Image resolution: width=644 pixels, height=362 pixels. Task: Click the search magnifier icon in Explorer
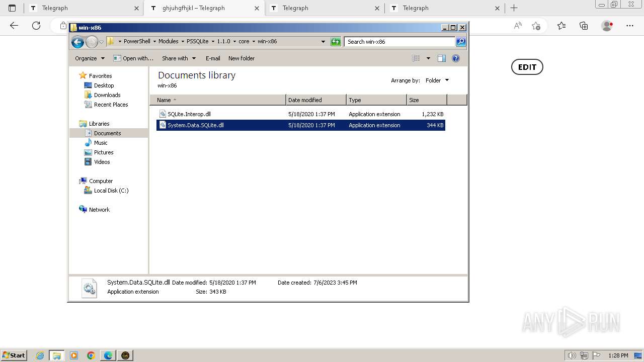click(461, 42)
